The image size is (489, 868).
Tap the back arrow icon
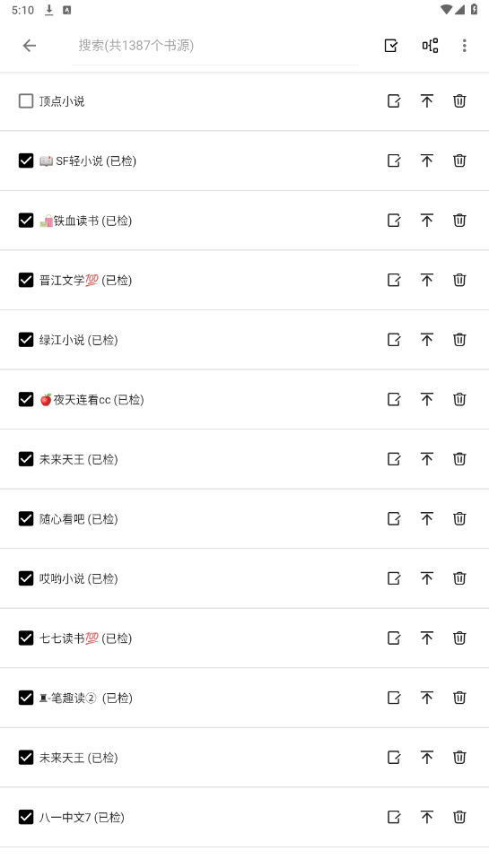tap(30, 46)
